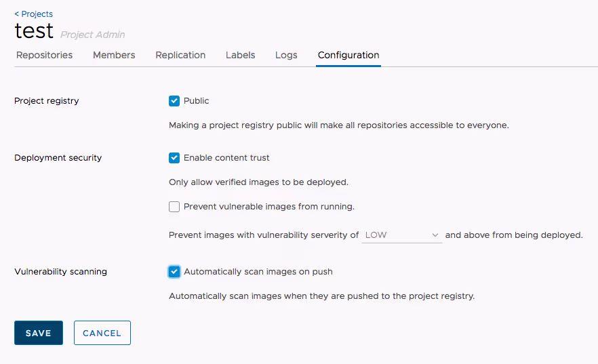Go back to the Projects list
Image resolution: width=598 pixels, height=364 pixels.
tap(34, 14)
